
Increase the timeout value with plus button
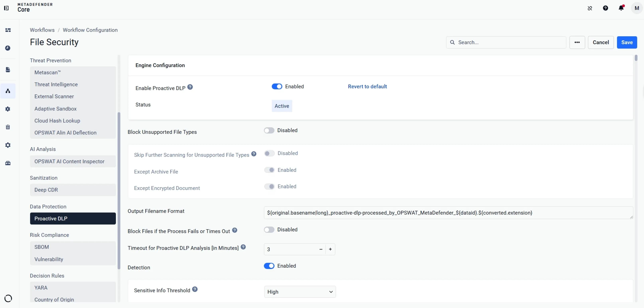point(330,249)
